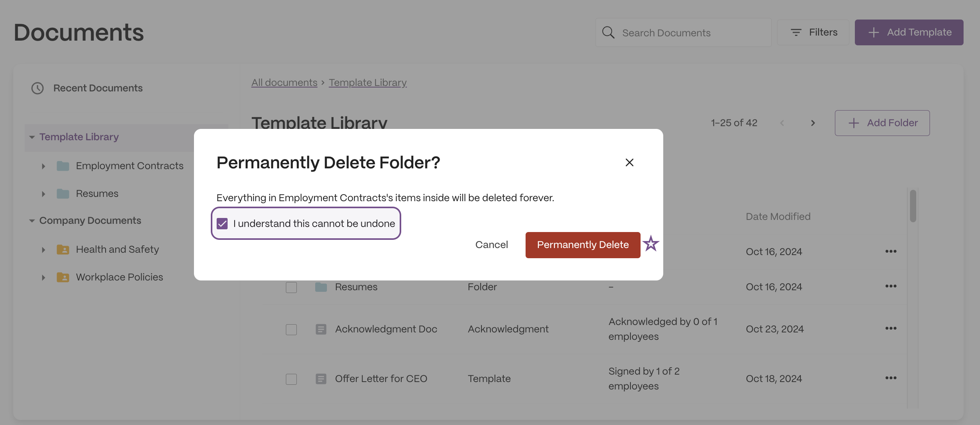980x425 pixels.
Task: Click the search magnifier icon
Action: click(608, 32)
